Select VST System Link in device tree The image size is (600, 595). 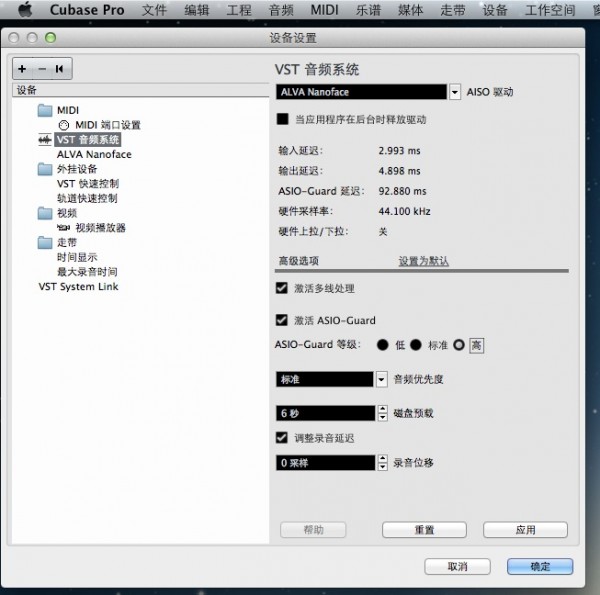tap(78, 287)
